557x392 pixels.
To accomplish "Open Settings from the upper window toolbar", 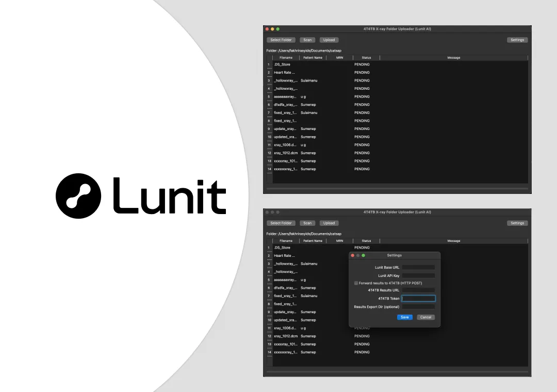I will coord(517,40).
